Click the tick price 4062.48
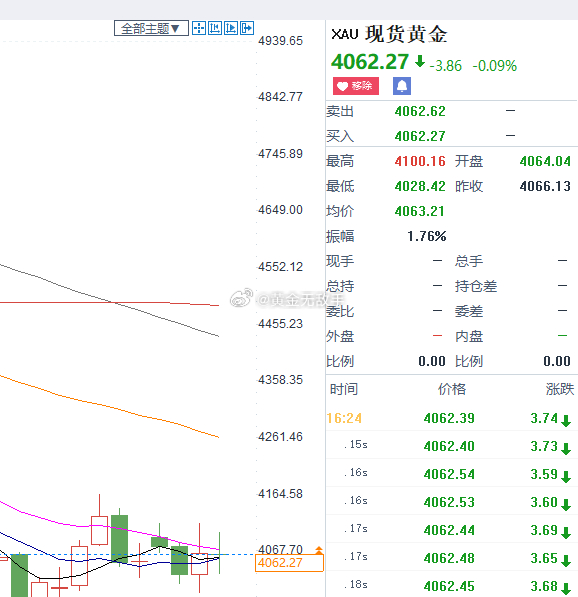Image resolution: width=578 pixels, height=597 pixels. (x=449, y=558)
